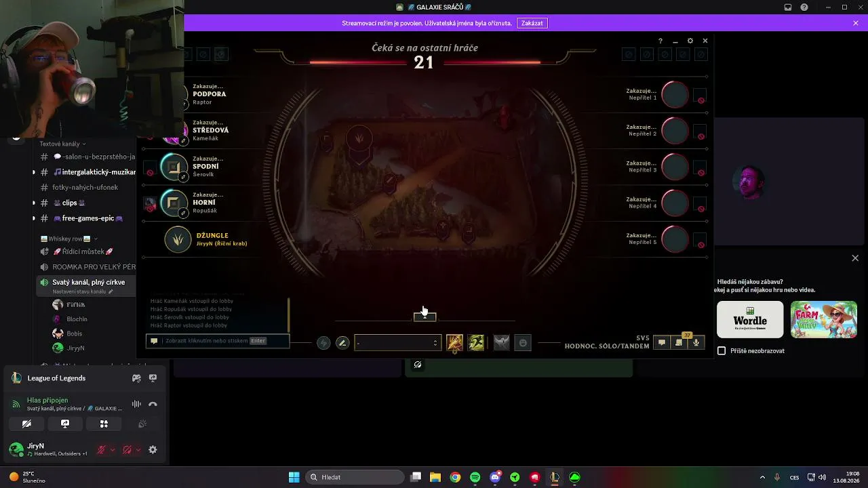Screen dimensions: 868x488
Task: Open the Wordle activity card
Action: click(x=750, y=319)
